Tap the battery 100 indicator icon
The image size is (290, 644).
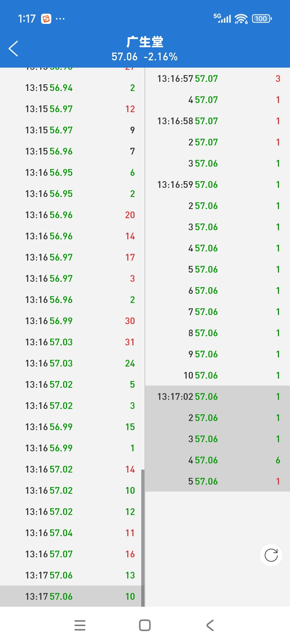click(262, 19)
